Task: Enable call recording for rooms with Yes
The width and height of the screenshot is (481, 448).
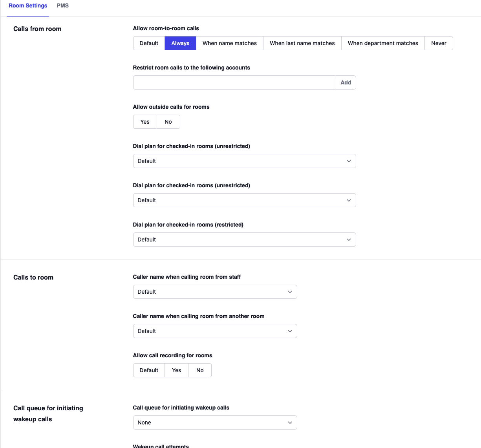Action: 176,370
